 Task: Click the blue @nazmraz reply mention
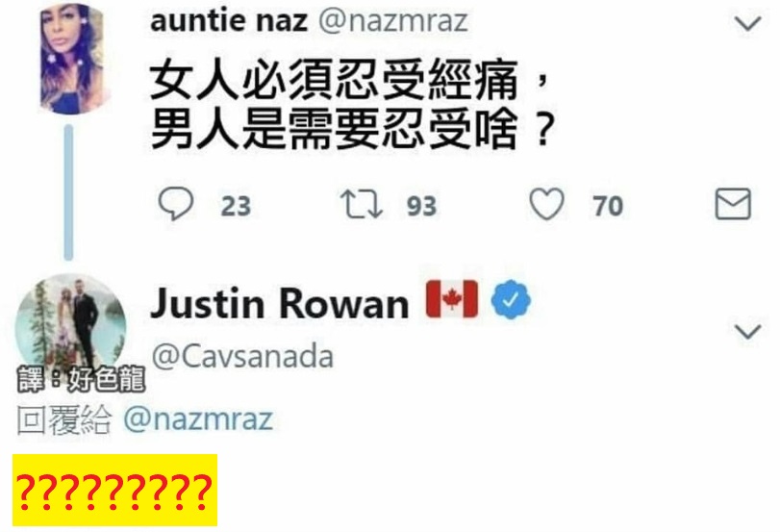198,419
